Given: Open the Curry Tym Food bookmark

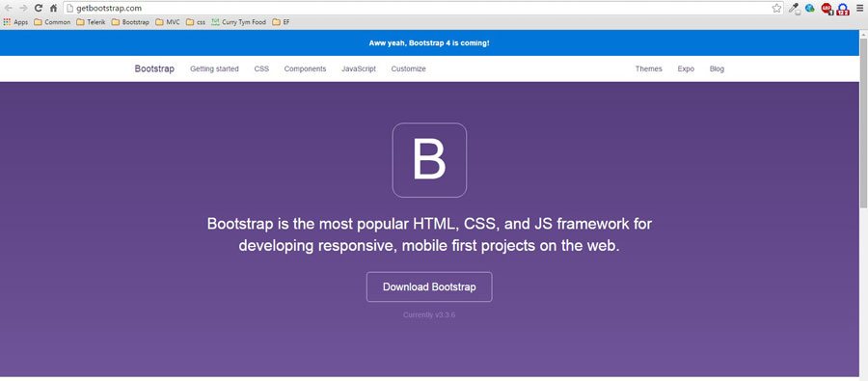Looking at the screenshot, I should 238,22.
